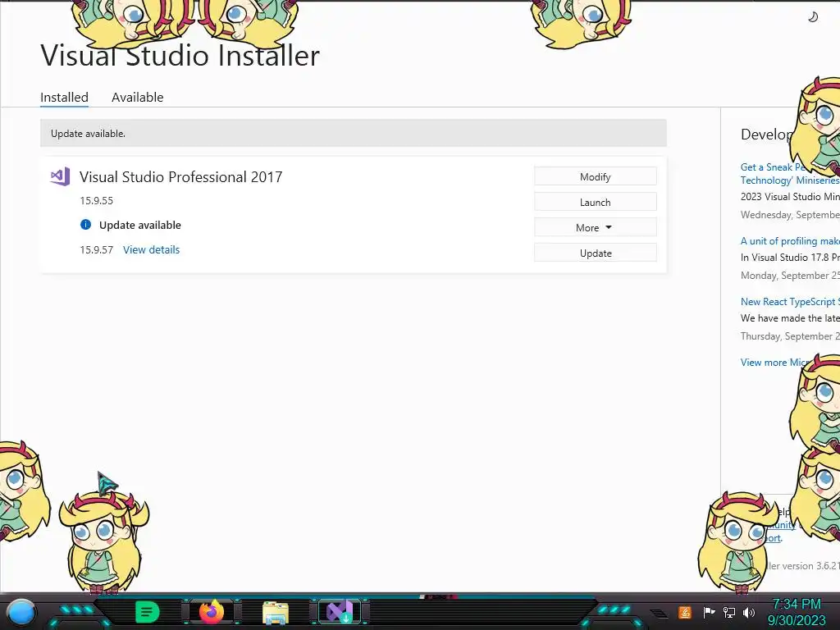Image resolution: width=840 pixels, height=630 pixels.
Task: Click the Modify button
Action: [x=596, y=177]
